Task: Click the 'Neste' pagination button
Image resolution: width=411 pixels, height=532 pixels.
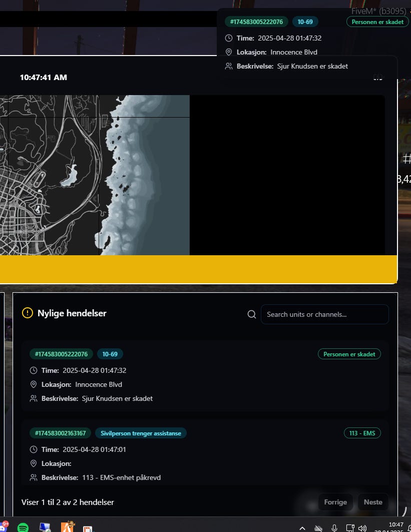Action: coord(372,502)
